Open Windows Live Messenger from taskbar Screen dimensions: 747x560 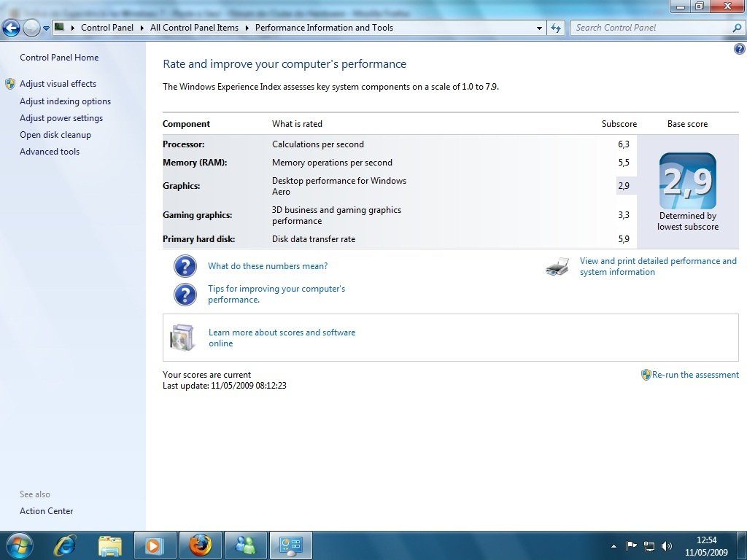click(245, 545)
